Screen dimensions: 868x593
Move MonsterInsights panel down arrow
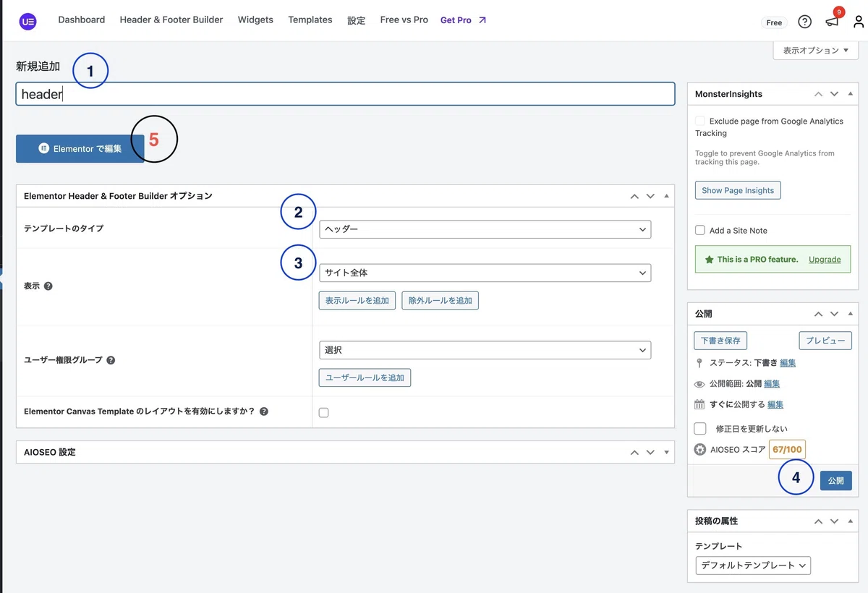pos(834,94)
